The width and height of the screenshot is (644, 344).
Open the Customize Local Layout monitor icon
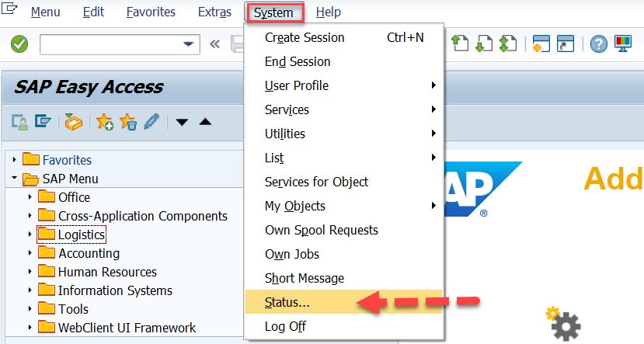tap(623, 44)
